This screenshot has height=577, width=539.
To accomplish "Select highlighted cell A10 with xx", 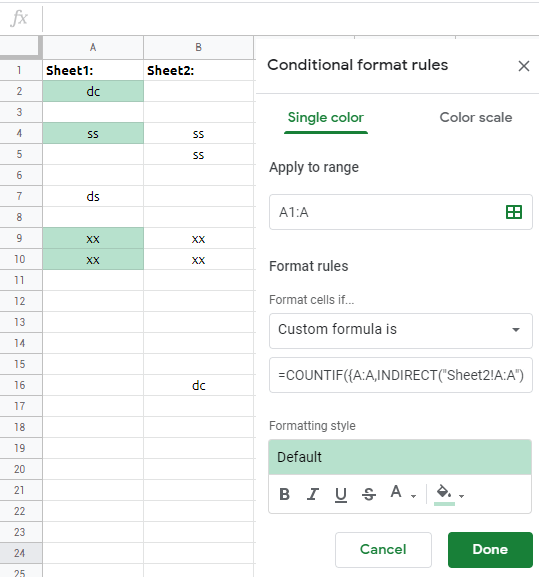I will pyautogui.click(x=93, y=259).
